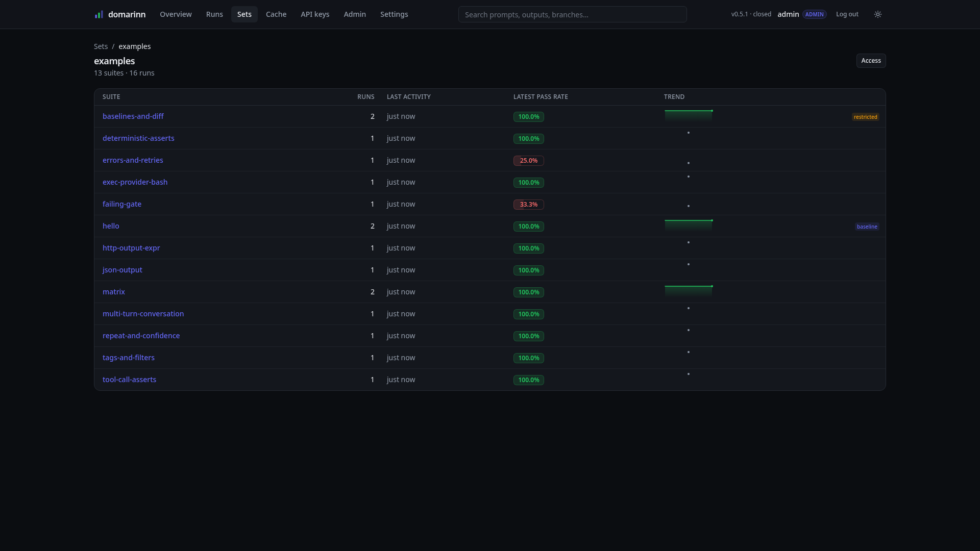The width and height of the screenshot is (980, 551).
Task: Open the errors-and-retries suite link
Action: click(133, 160)
